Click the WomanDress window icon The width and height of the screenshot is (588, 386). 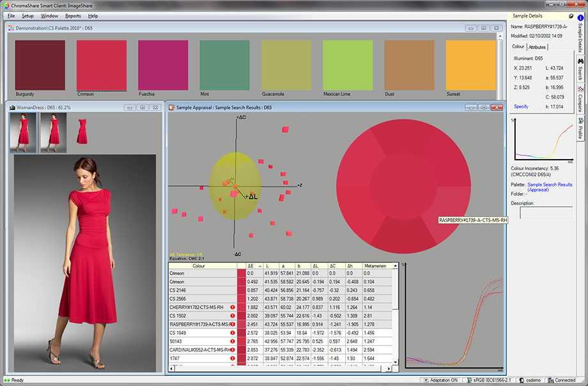click(x=12, y=107)
